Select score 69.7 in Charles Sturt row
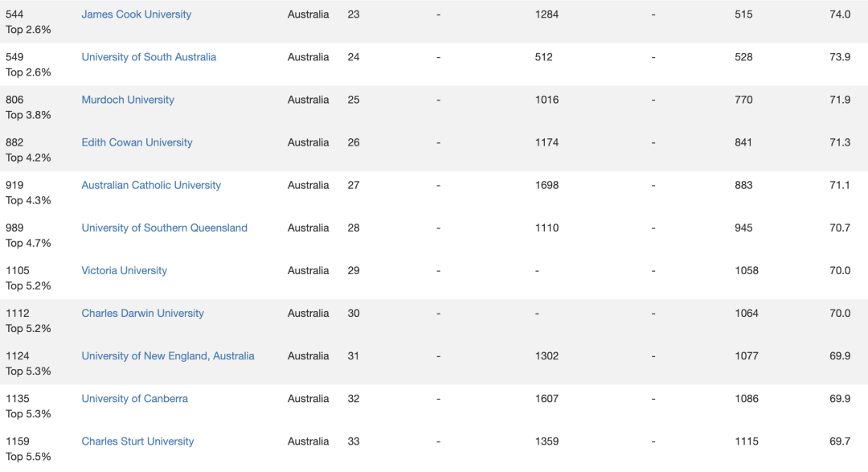868x472 pixels. (840, 441)
